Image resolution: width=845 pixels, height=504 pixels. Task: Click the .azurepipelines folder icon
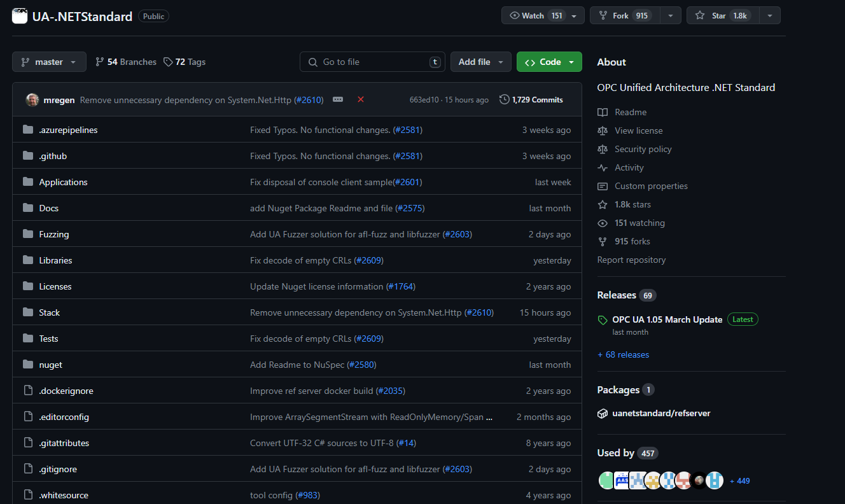point(28,130)
